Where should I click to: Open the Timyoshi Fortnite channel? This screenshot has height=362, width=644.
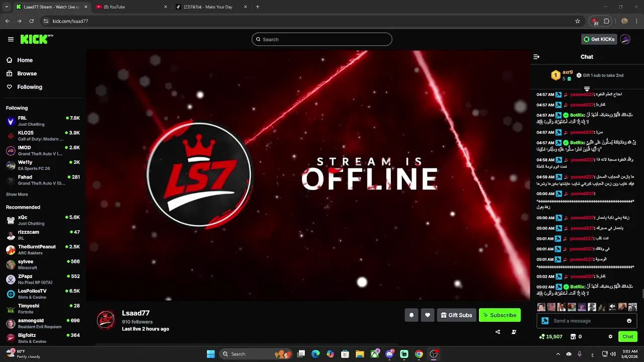click(x=43, y=309)
